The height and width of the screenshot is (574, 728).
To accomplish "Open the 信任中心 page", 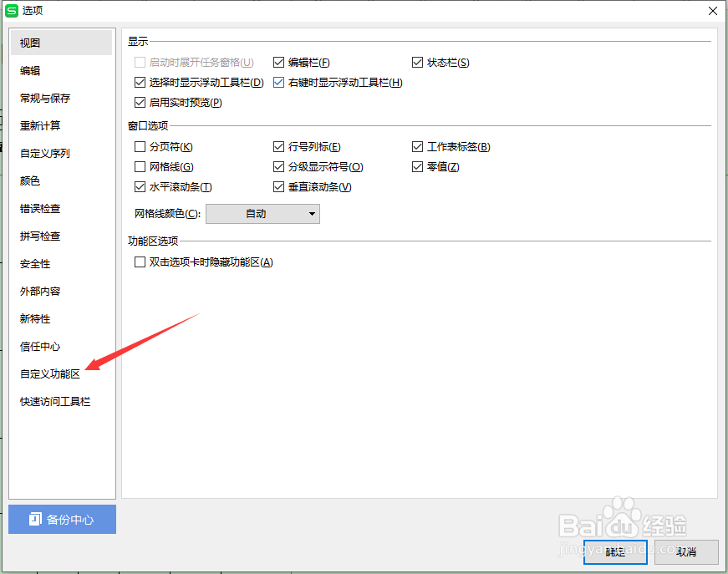I will pyautogui.click(x=40, y=347).
